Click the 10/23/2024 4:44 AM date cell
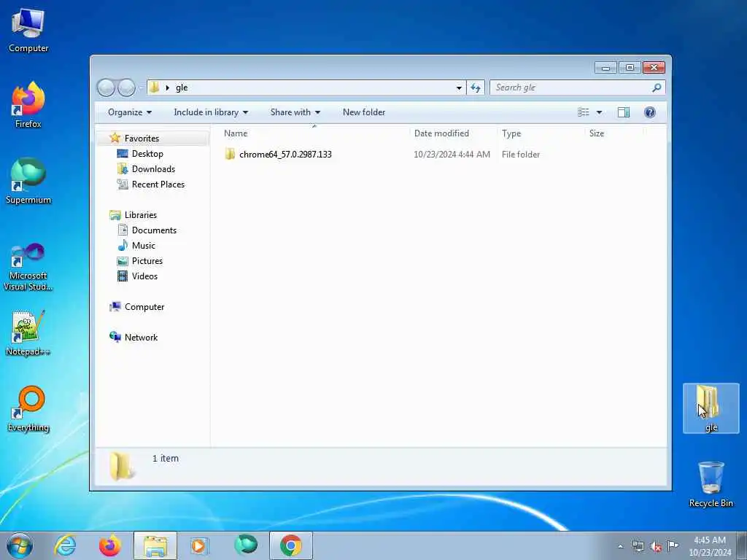Screen dimensions: 747x560 [452, 155]
